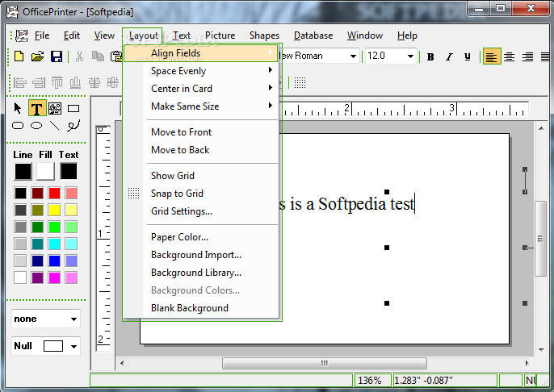Open the Help menu
This screenshot has height=392, width=554.
[407, 35]
